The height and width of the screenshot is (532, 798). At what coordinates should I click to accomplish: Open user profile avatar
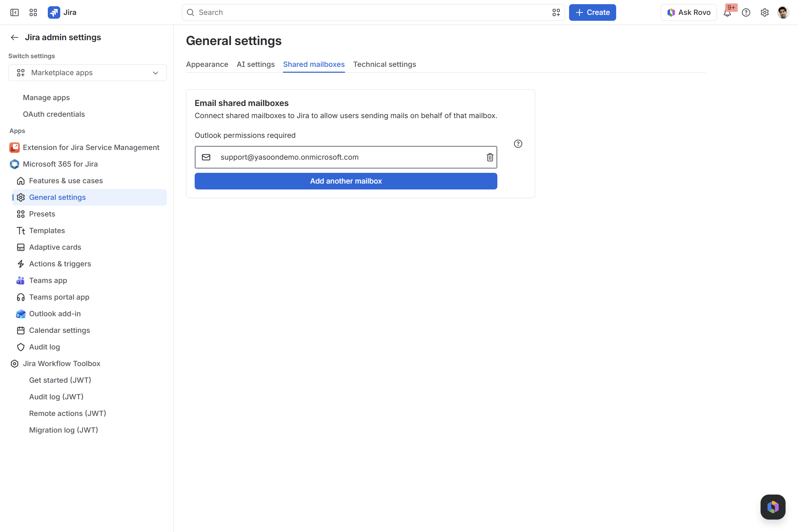(x=783, y=12)
